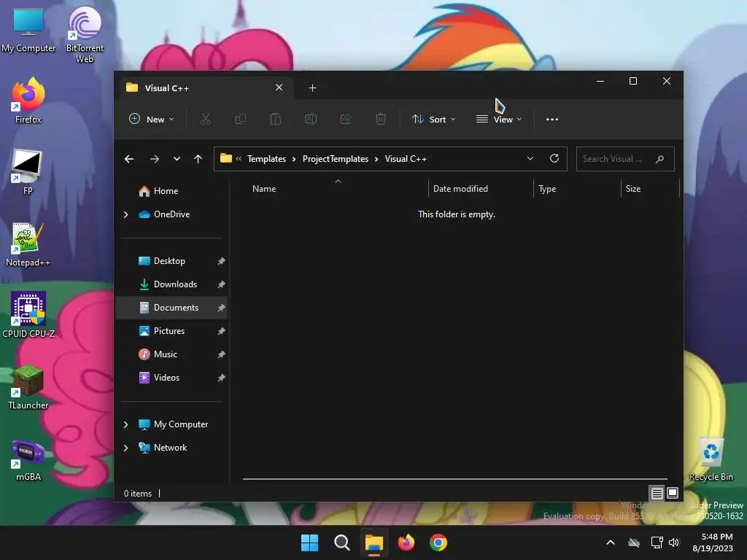Click the Copy icon in toolbar

tap(241, 119)
